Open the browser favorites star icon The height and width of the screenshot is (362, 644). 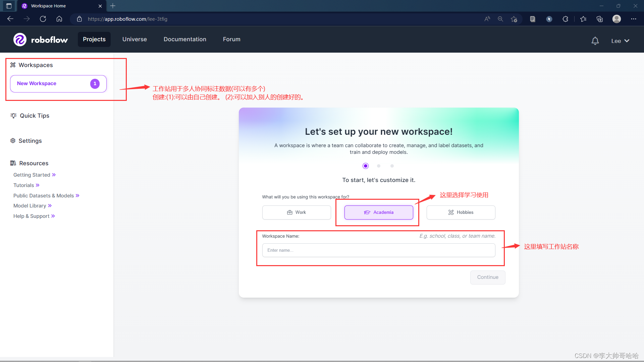click(x=583, y=19)
